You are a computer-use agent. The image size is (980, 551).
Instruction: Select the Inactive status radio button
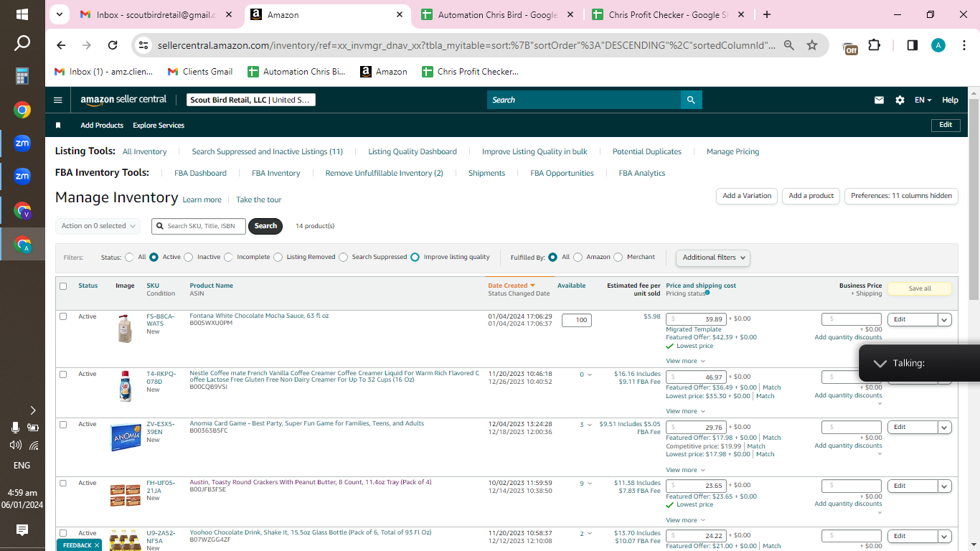(188, 257)
